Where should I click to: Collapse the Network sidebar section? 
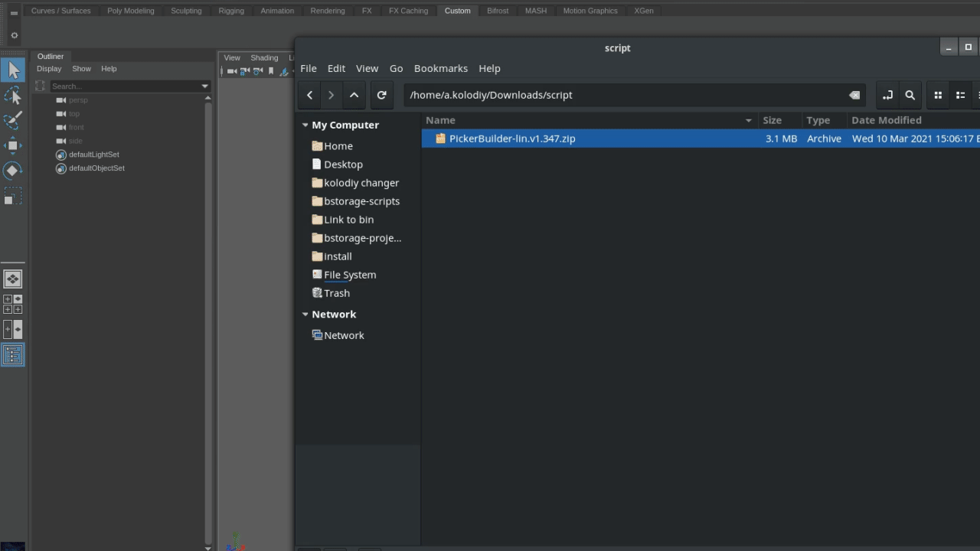305,315
